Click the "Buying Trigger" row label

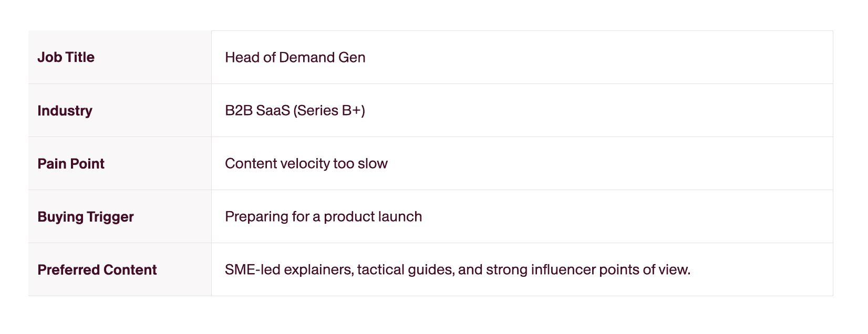pos(86,217)
